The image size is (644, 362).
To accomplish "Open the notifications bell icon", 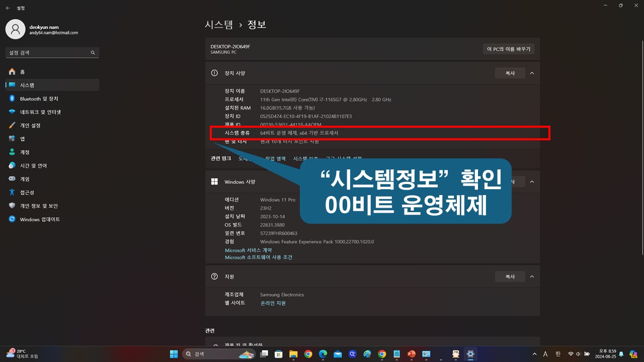I will pos(621,354).
